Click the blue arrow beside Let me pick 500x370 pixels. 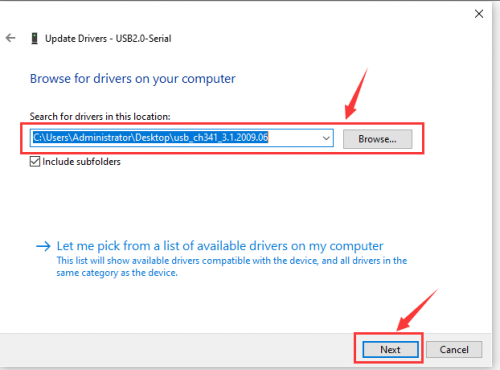pyautogui.click(x=43, y=246)
